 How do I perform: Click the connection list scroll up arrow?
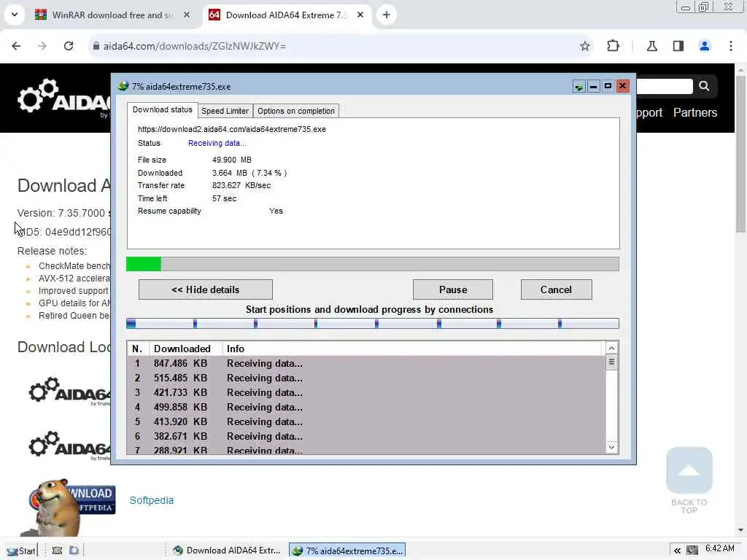tap(612, 348)
